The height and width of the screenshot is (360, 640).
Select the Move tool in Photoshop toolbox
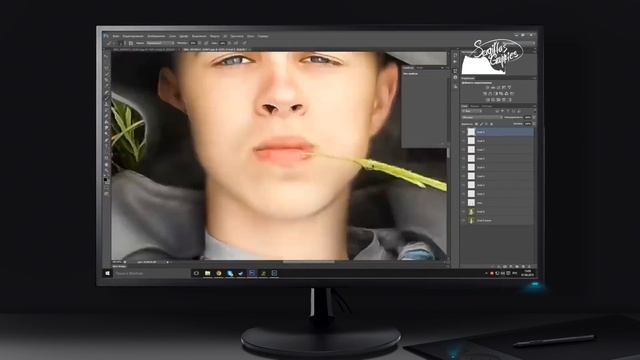106,56
